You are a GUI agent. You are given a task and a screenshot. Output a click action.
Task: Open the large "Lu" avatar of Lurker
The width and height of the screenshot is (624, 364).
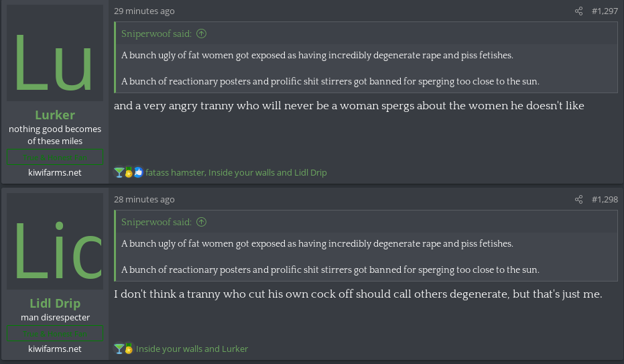click(55, 53)
